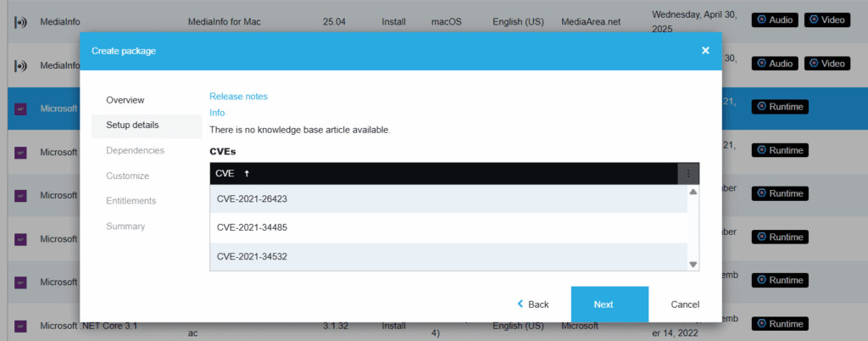Click the Video tag in first row
This screenshot has width=868, height=341.
(826, 20)
